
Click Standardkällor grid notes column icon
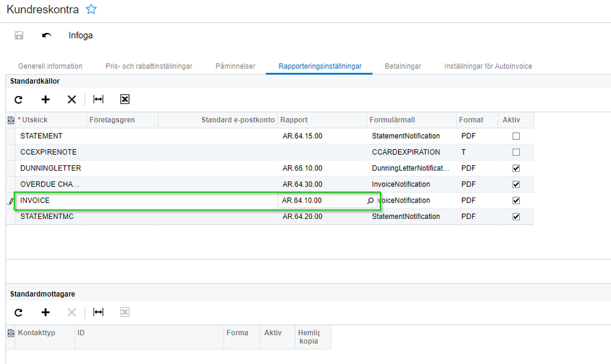coord(11,120)
